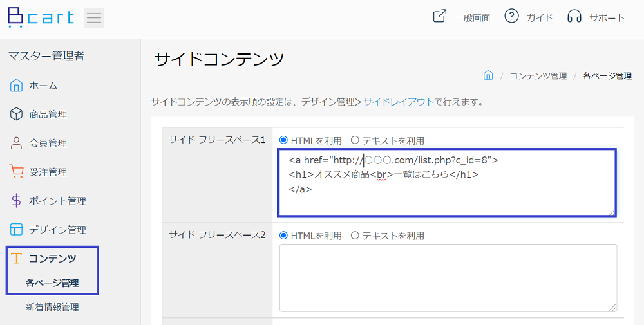Select 新着情報管理 submenu item
Viewport: 644px width, 325px height.
52,307
